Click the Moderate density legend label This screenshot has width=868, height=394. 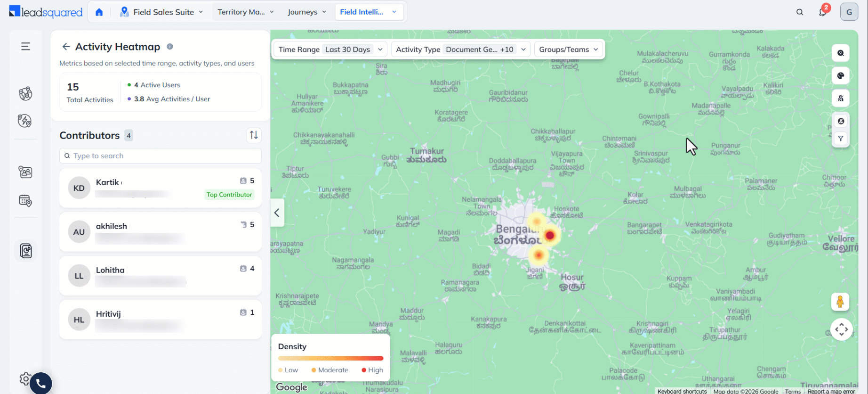(x=333, y=370)
